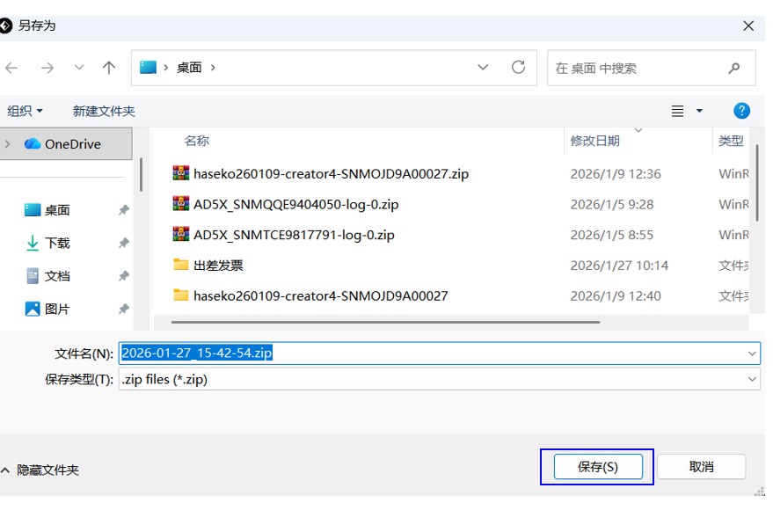Click 新建文件夹 in the toolbar
Image resolution: width=773 pixels, height=532 pixels.
[104, 111]
